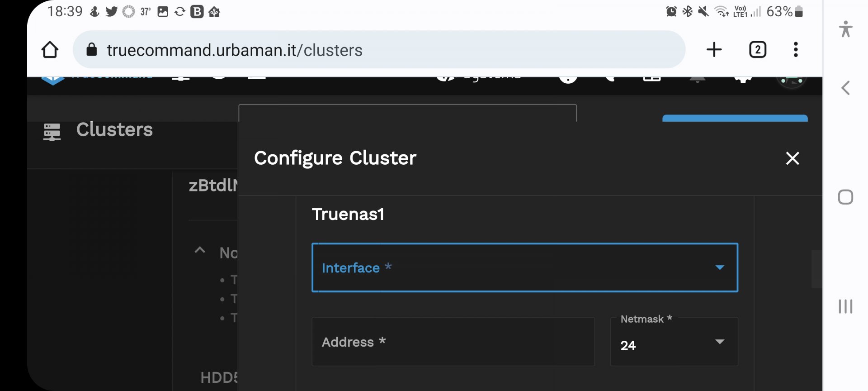Open a new browser tab
The width and height of the screenshot is (868, 391).
click(x=714, y=49)
